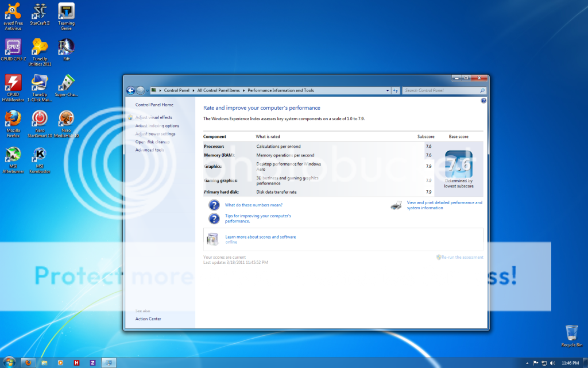
Task: Click the Forward arrow button
Action: [x=140, y=90]
